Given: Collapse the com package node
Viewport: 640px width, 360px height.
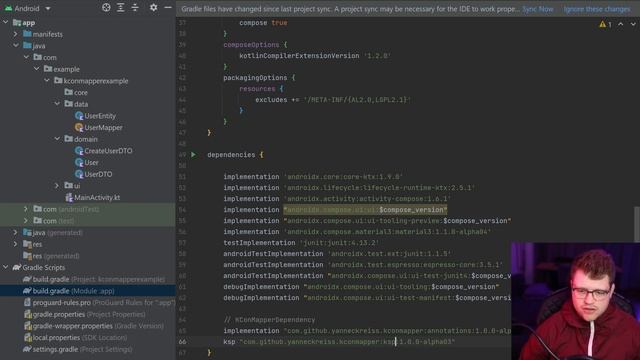Looking at the screenshot, I should [27, 58].
